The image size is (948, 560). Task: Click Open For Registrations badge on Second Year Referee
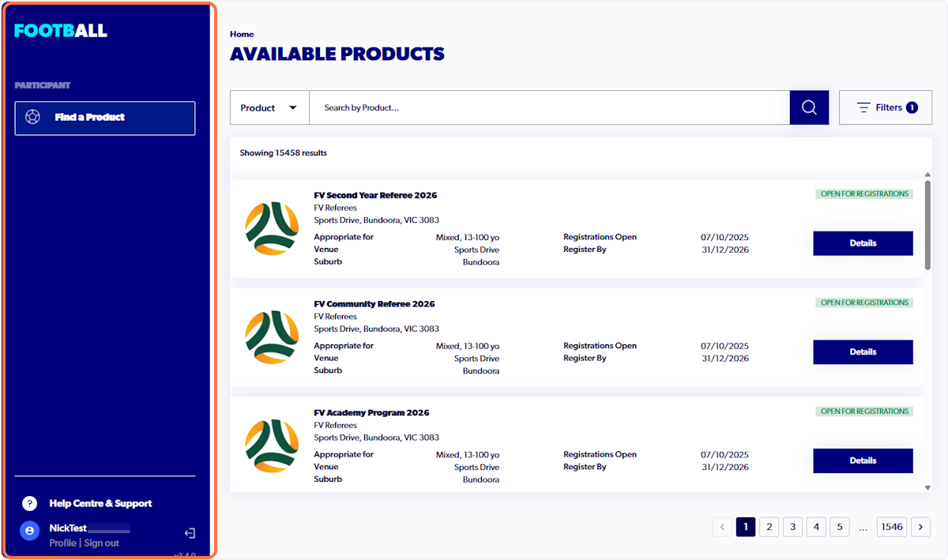click(x=864, y=194)
